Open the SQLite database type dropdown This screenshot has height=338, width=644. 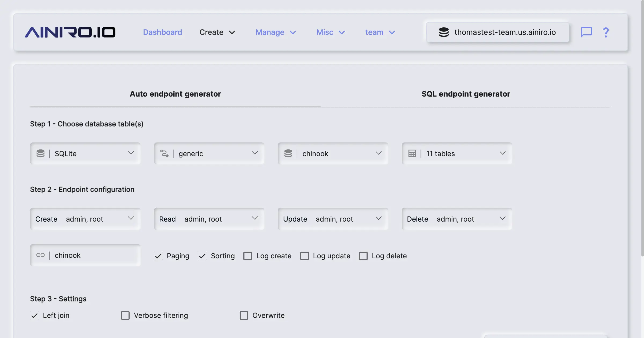(85, 153)
